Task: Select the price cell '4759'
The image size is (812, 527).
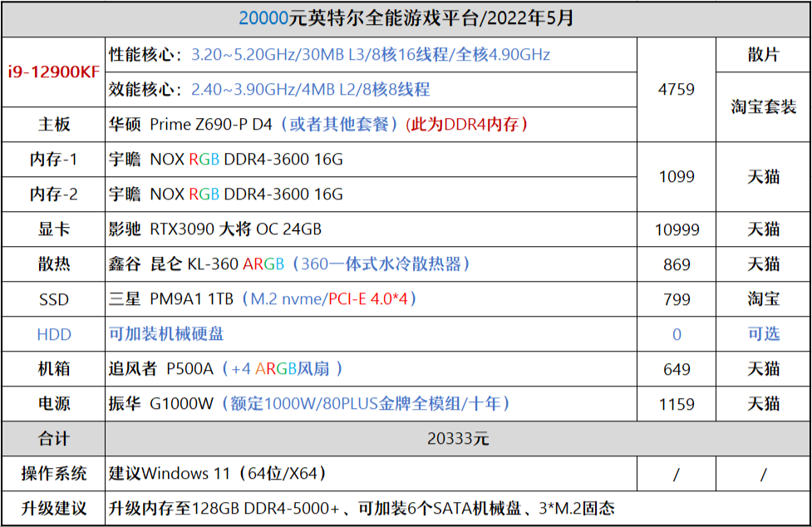Action: point(677,90)
